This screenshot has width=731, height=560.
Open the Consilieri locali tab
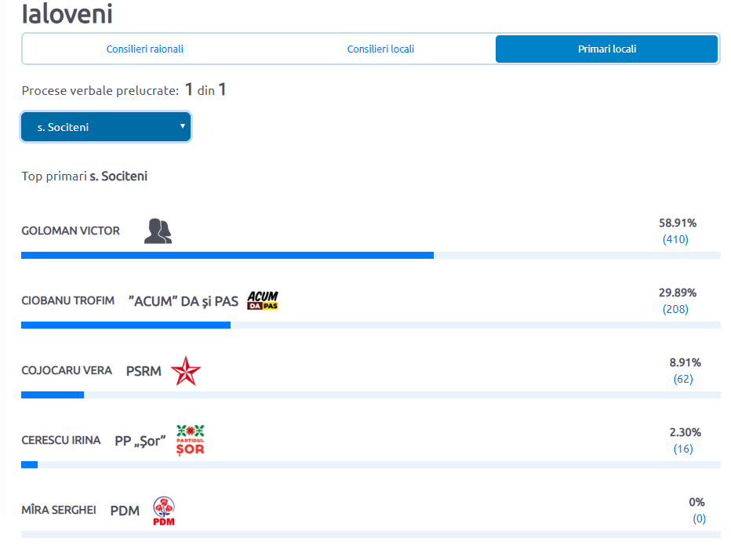(x=380, y=49)
